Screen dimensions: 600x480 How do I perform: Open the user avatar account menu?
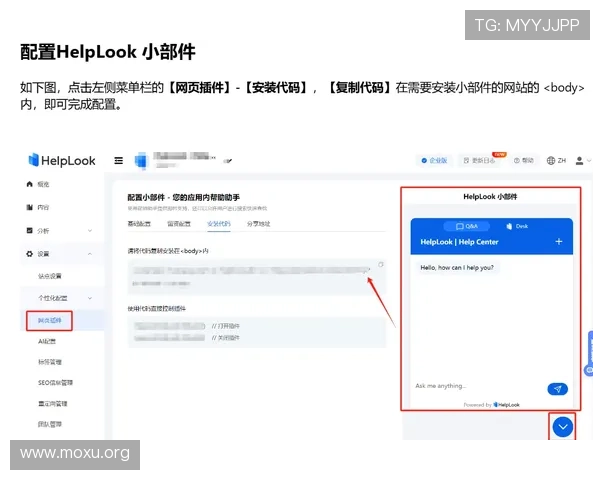click(x=583, y=161)
